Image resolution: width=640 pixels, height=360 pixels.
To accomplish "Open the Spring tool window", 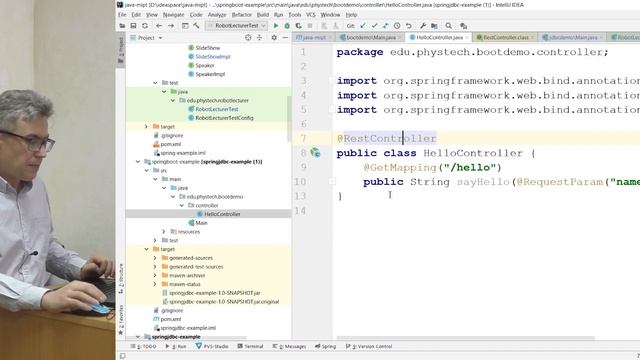I will point(326,346).
